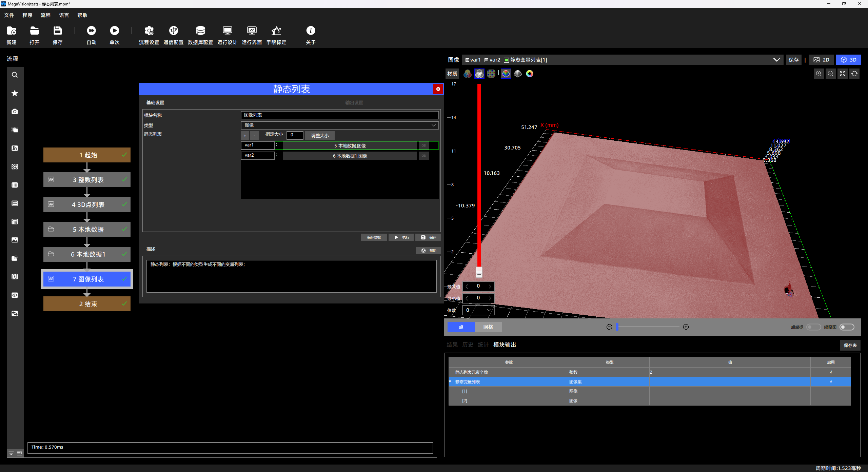Open the 类型 dropdown showing 图像
This screenshot has width=868, height=472.
tap(340, 125)
